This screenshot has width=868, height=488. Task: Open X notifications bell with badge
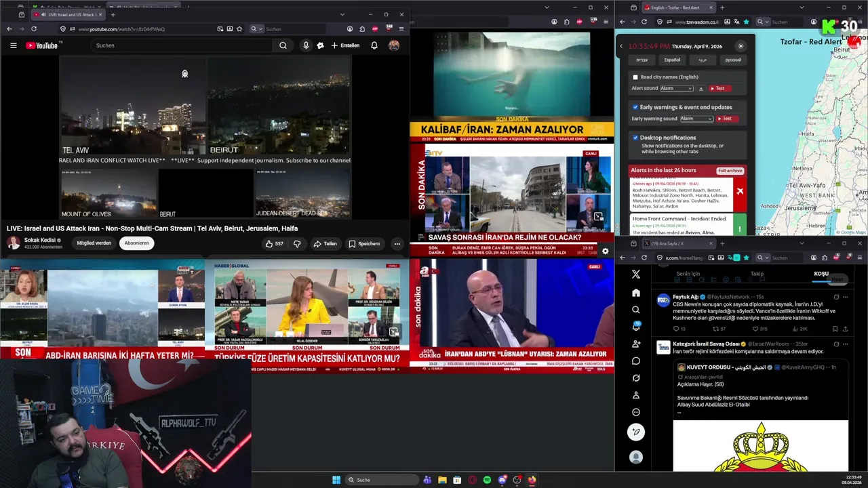636,327
